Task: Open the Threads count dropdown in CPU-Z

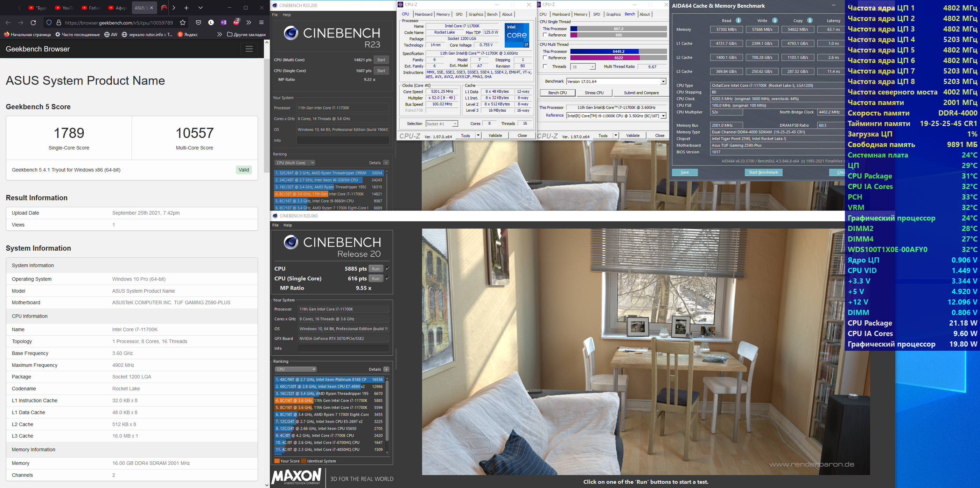Action: pyautogui.click(x=592, y=67)
